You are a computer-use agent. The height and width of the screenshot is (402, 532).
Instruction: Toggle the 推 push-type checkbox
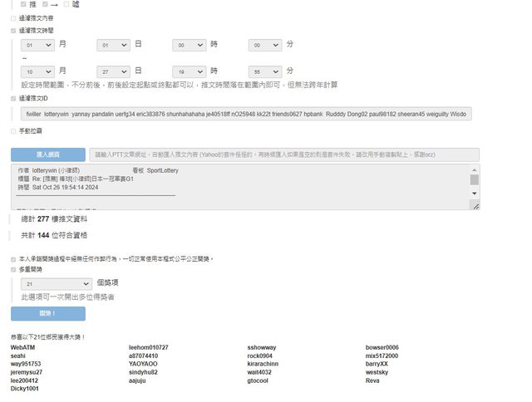(23, 4)
